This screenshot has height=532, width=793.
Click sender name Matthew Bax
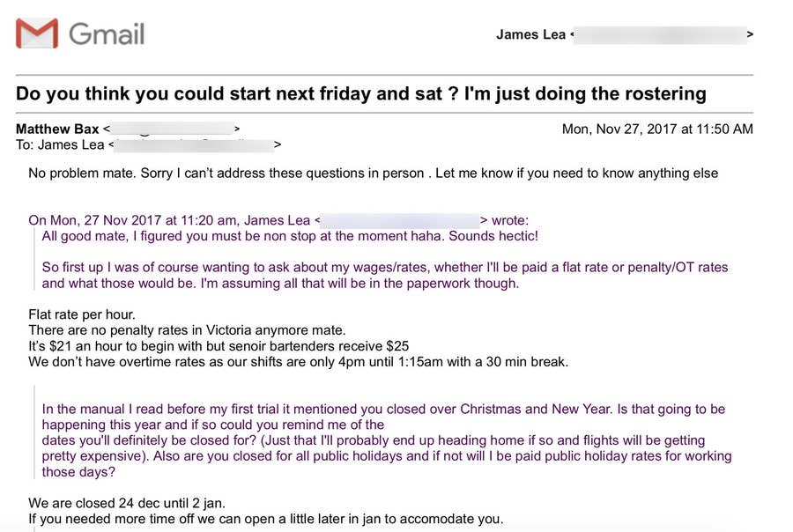(x=57, y=129)
